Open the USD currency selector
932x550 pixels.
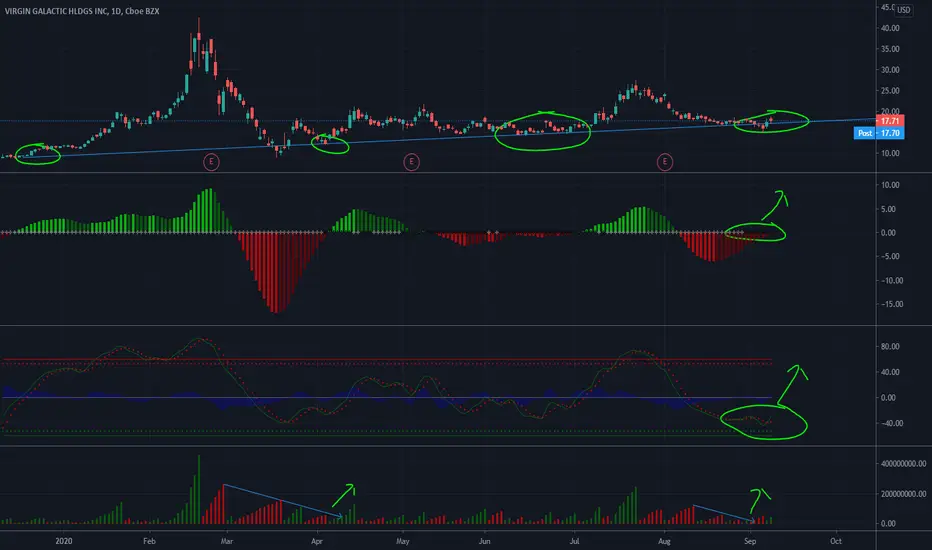click(903, 10)
